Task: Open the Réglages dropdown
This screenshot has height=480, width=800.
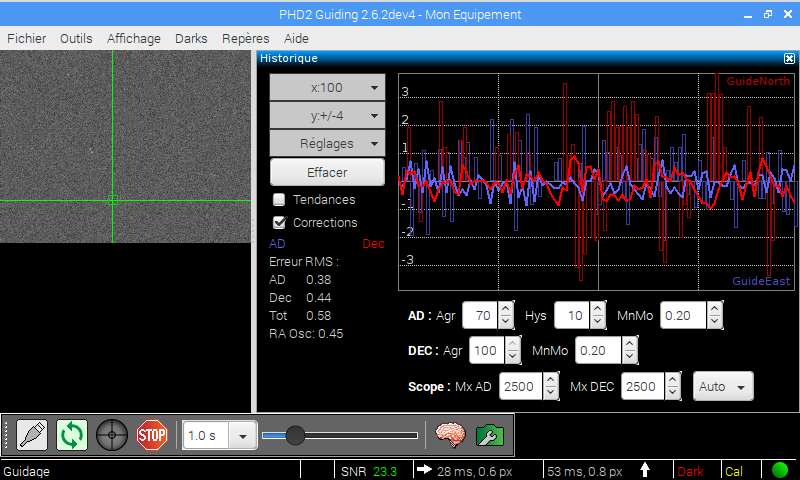Action: point(327,144)
